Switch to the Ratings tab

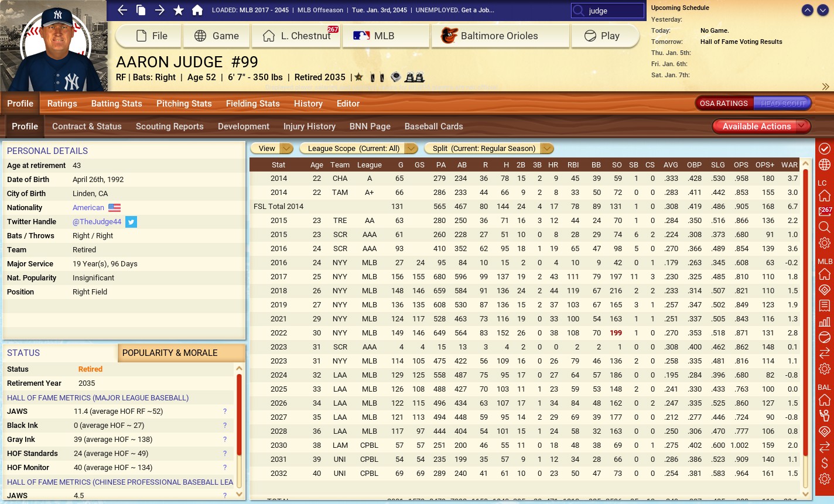62,104
